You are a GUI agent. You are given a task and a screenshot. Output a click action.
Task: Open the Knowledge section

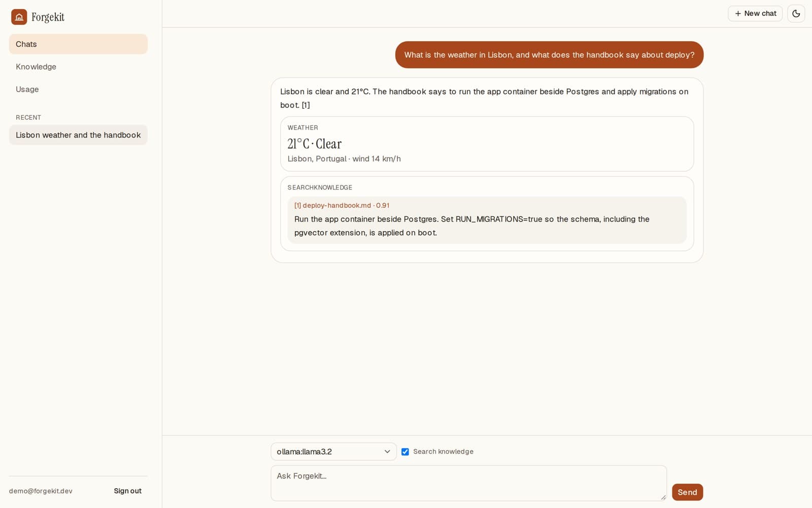coord(78,67)
